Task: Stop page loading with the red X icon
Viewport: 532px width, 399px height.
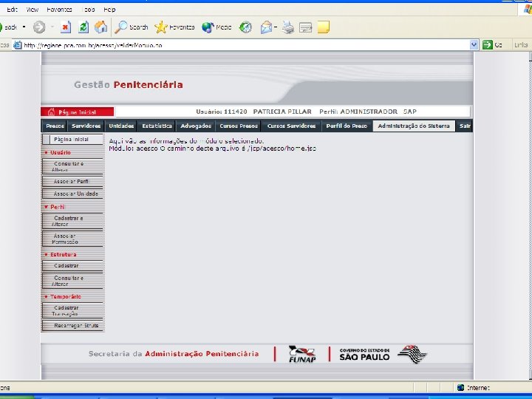Action: tap(66, 27)
